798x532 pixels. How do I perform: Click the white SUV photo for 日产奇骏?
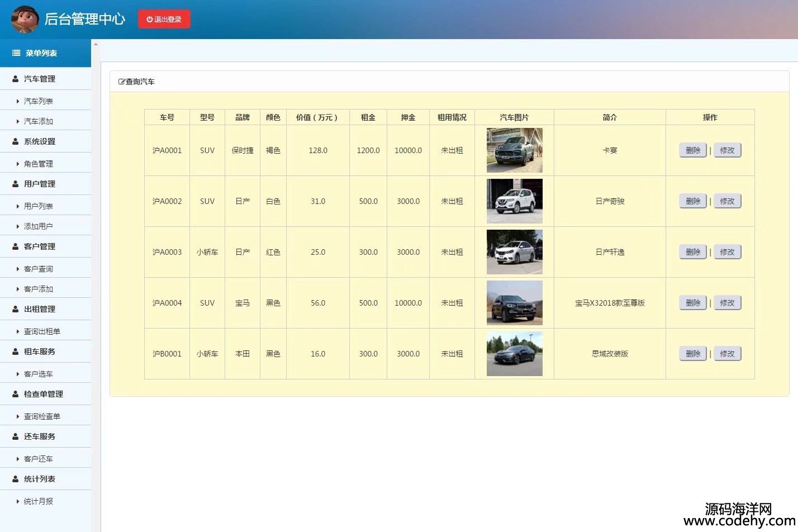coord(515,201)
